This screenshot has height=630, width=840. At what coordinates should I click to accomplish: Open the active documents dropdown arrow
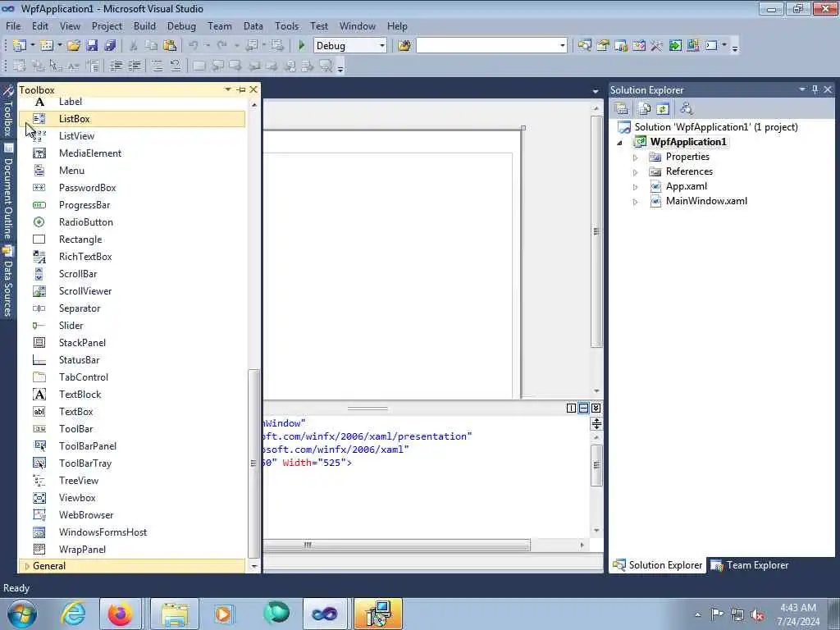(x=596, y=91)
